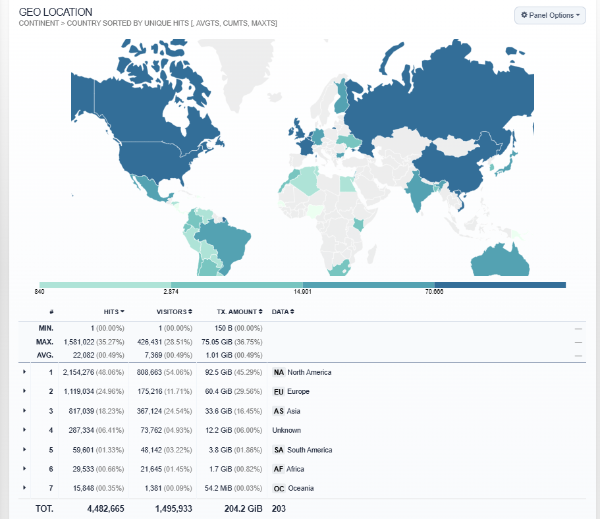Click the total data count 203
The image size is (600, 519).
(x=279, y=509)
